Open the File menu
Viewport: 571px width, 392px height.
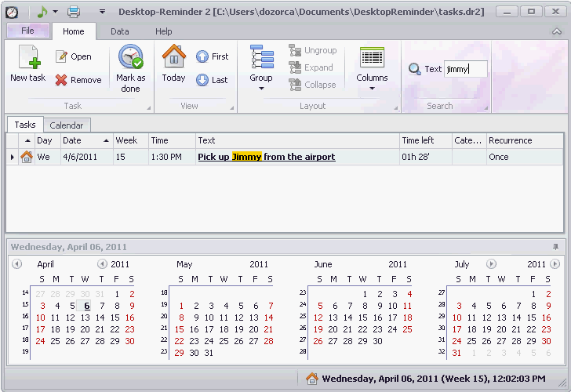(x=27, y=31)
